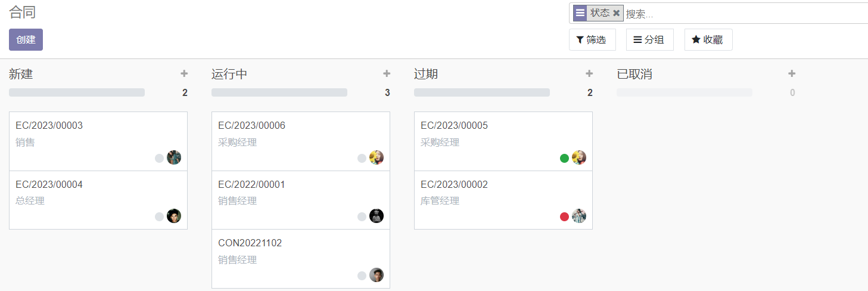Open the 筛选 filter dropdown
Screen dimensions: 868x291
(592, 40)
